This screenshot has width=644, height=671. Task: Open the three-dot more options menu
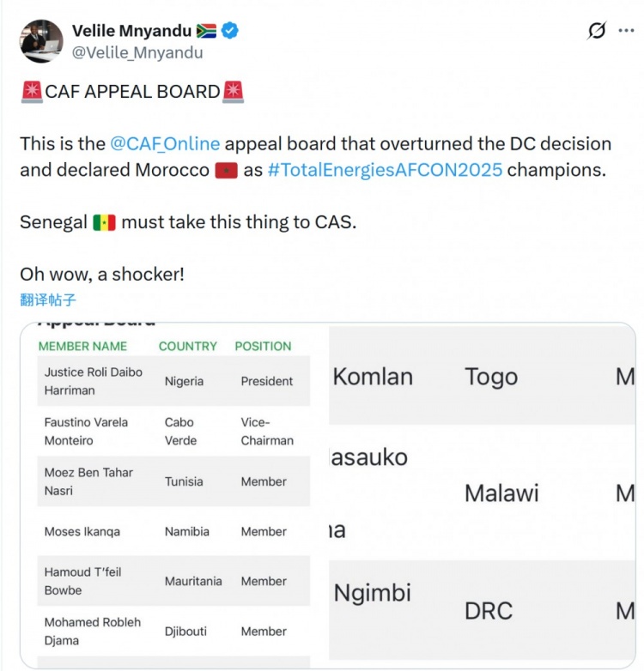(x=626, y=31)
